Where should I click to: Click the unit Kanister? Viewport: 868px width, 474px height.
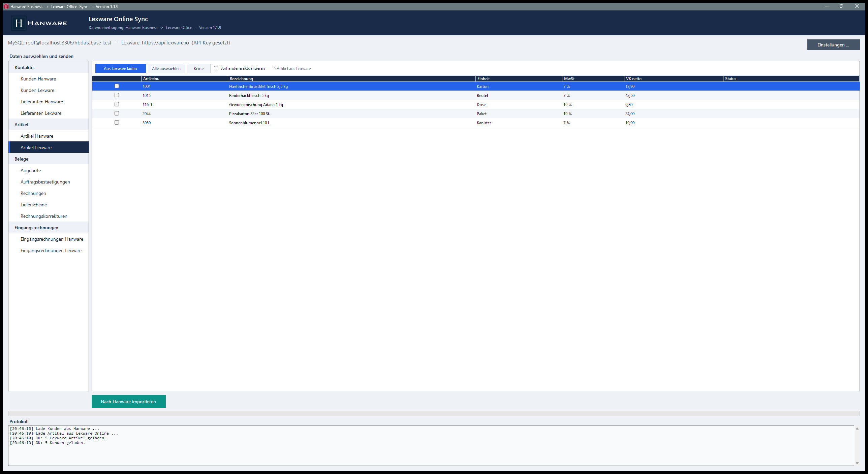click(x=484, y=123)
